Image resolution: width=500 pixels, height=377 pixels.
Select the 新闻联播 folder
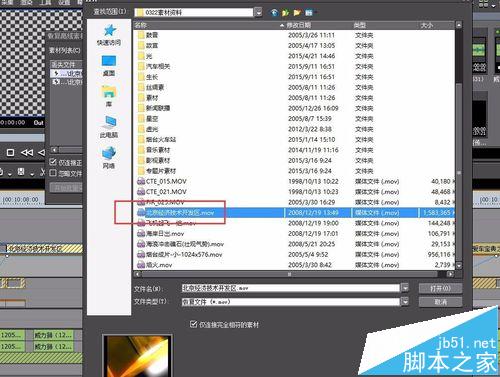[x=154, y=108]
